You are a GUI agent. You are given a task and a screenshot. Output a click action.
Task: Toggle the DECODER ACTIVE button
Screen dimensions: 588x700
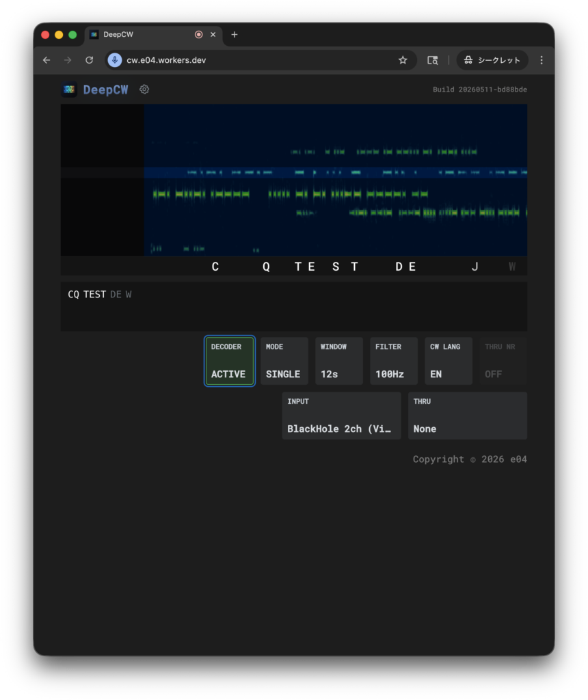point(230,361)
